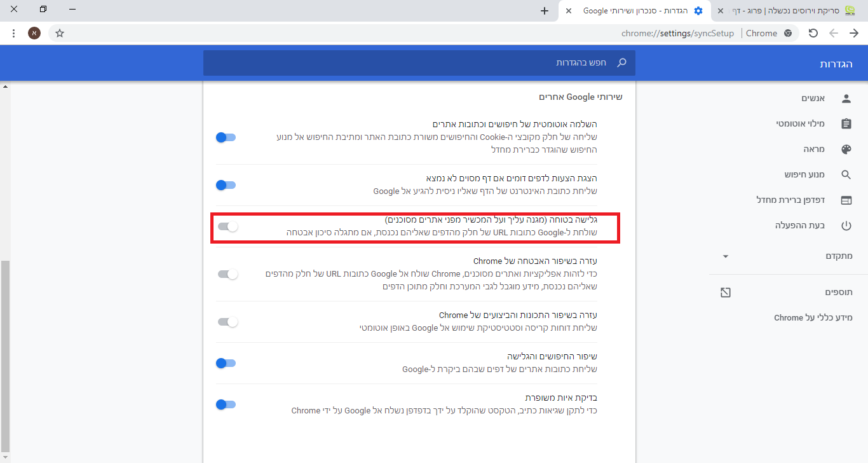Select the palette icon next to מראה
The image size is (868, 463).
point(846,149)
